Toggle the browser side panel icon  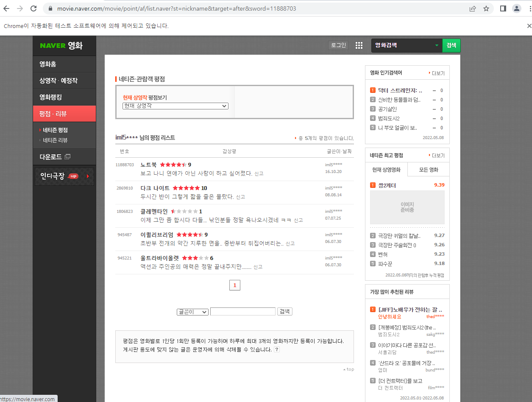coord(503,8)
